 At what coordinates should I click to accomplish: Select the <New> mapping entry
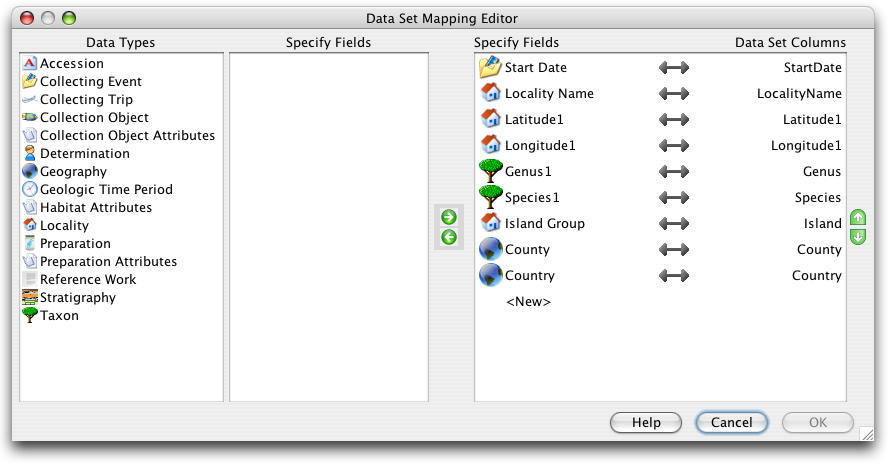(528, 302)
